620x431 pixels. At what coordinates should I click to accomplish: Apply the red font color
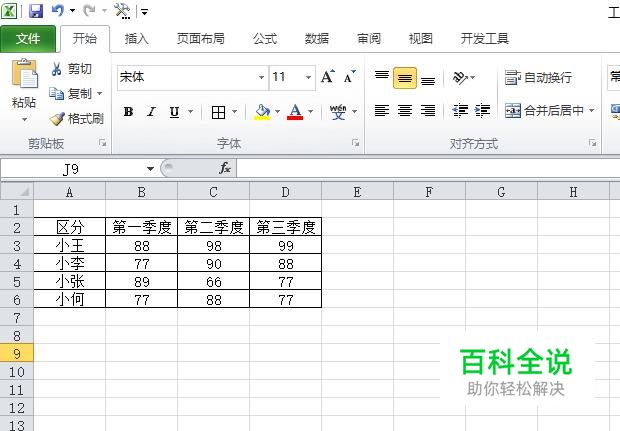[x=295, y=112]
